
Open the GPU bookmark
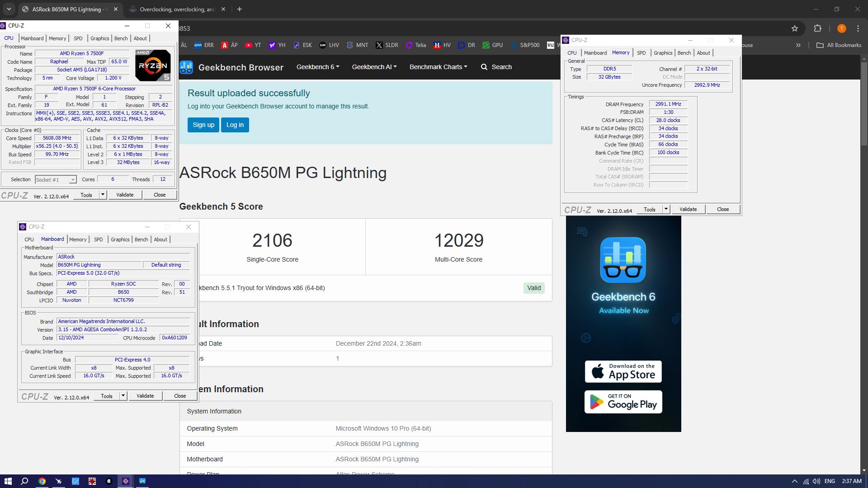click(492, 45)
